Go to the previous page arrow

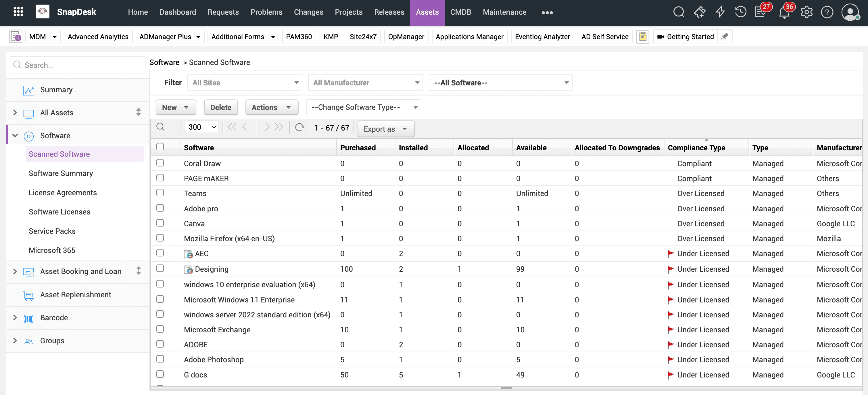[x=245, y=127]
